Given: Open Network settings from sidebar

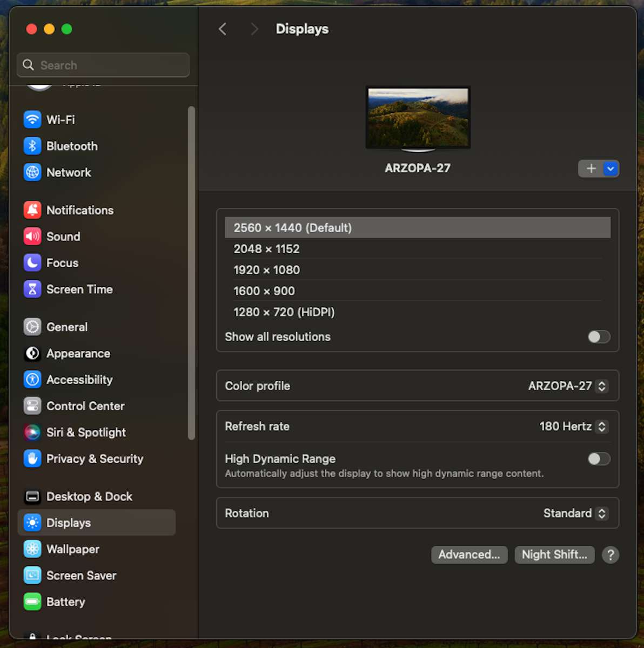Looking at the screenshot, I should (32, 172).
